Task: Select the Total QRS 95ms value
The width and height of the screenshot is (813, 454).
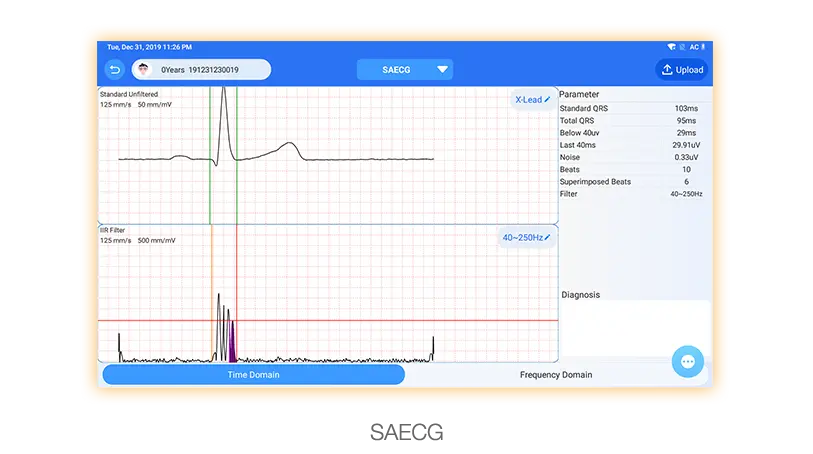Action: pyautogui.click(x=686, y=120)
